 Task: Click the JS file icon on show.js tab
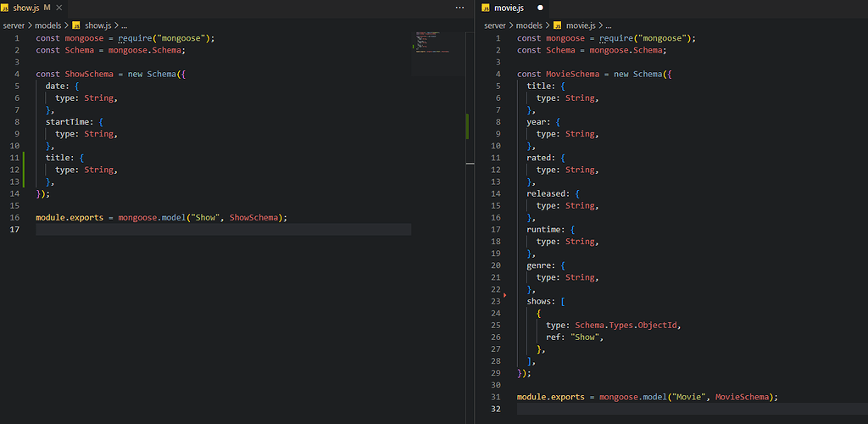[x=6, y=8]
